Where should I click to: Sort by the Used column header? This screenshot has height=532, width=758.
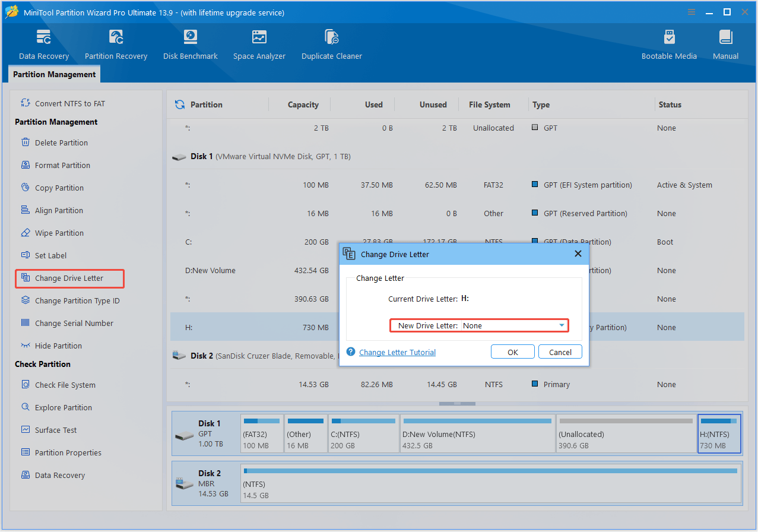[374, 104]
